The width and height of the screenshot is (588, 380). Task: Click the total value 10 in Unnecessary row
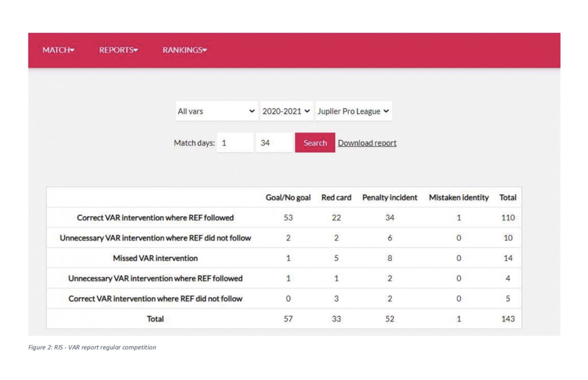(x=508, y=238)
